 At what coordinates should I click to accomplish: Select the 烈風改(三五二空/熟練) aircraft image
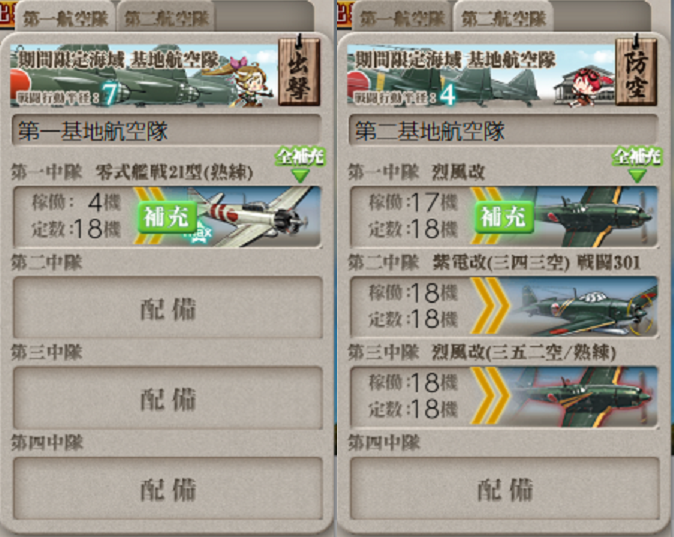(x=585, y=396)
